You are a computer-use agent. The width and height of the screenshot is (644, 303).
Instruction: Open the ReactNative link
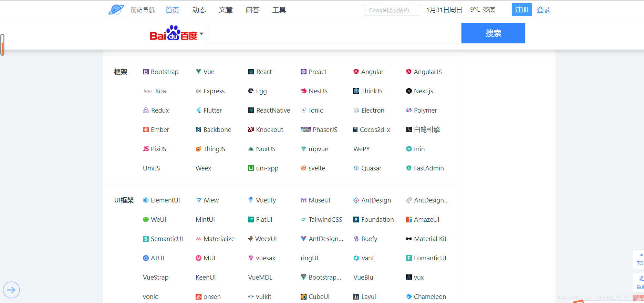click(269, 110)
